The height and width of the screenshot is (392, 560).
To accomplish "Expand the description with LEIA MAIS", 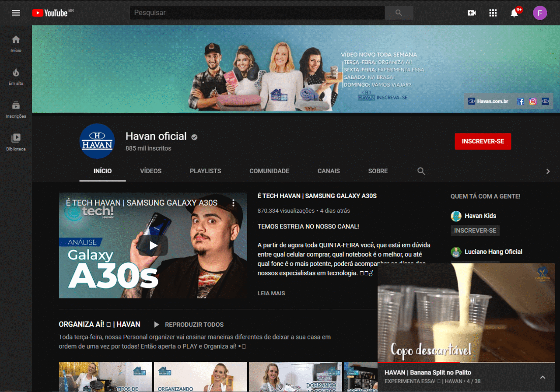I will (x=271, y=293).
